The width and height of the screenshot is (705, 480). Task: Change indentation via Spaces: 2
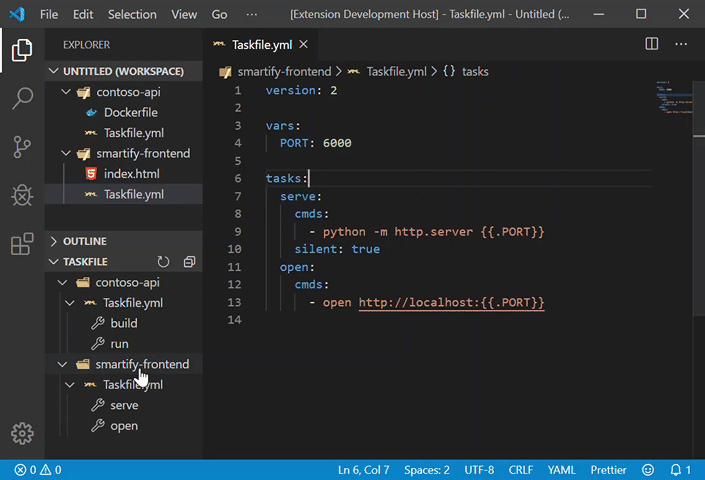[426, 470]
